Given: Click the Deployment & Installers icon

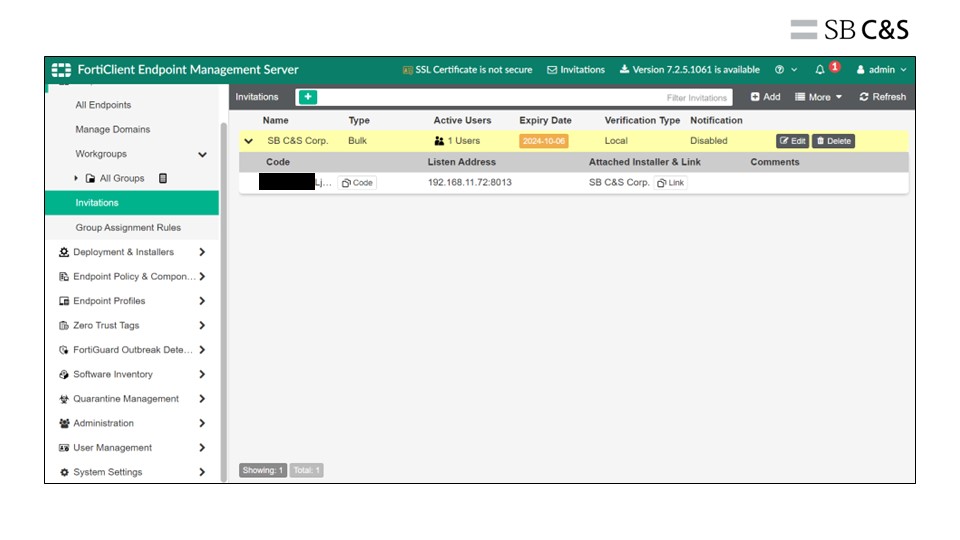Looking at the screenshot, I should pyautogui.click(x=64, y=252).
